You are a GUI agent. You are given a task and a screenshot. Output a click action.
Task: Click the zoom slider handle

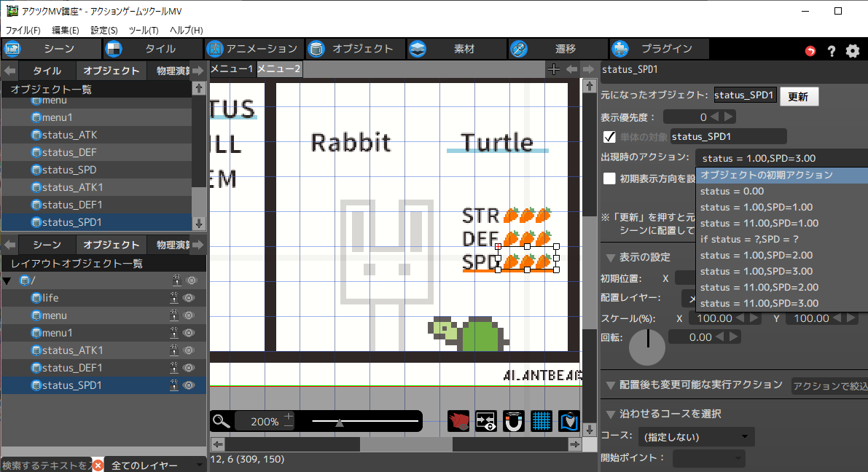[x=340, y=421]
